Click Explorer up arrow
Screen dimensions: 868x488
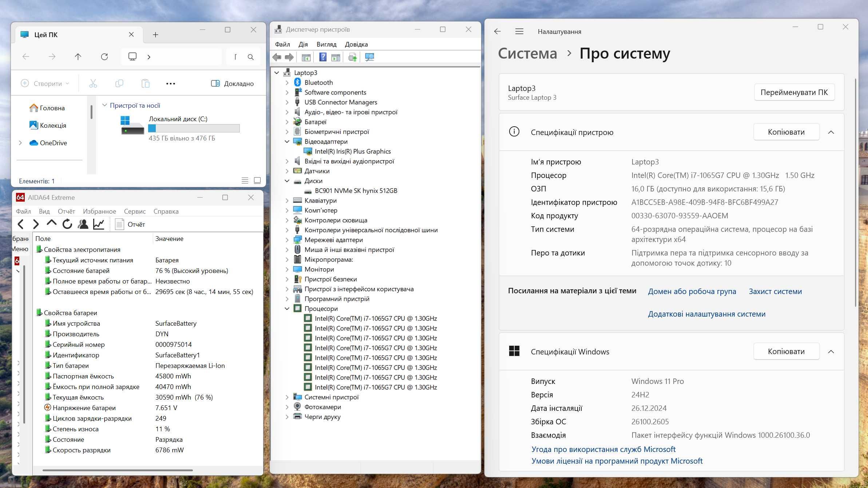point(78,56)
